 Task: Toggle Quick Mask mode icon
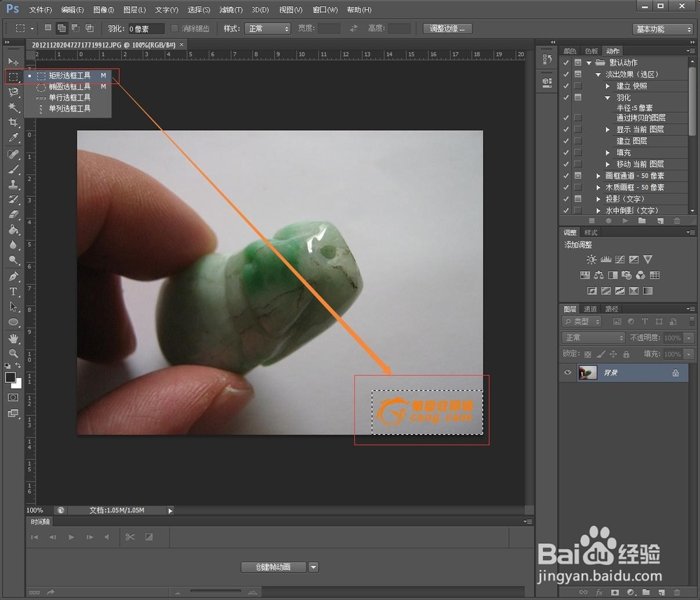click(x=13, y=398)
